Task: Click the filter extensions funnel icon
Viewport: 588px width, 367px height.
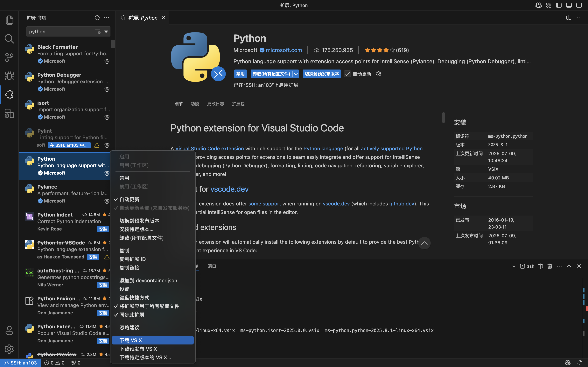Action: coord(106,31)
